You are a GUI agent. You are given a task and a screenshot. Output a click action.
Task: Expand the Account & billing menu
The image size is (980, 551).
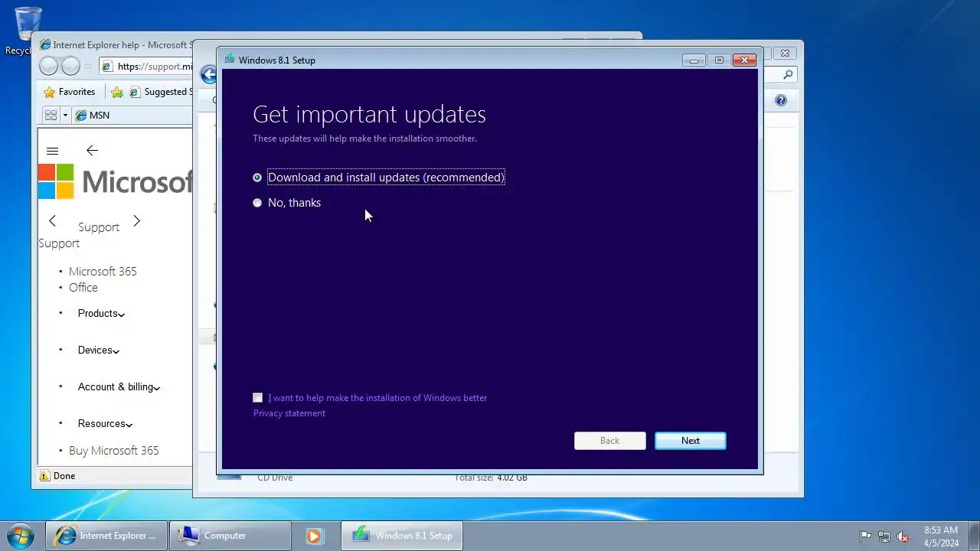(x=119, y=386)
